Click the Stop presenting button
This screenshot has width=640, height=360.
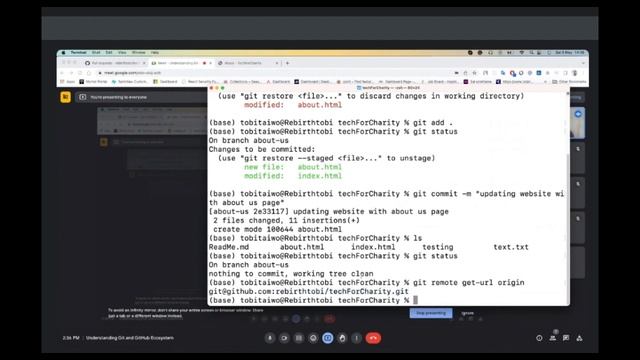431,313
